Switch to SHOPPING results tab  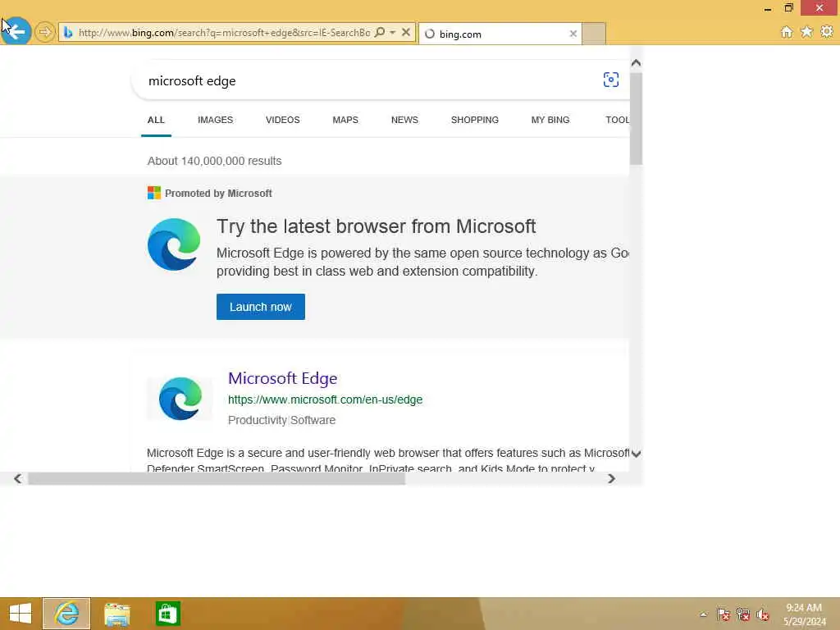(x=475, y=120)
